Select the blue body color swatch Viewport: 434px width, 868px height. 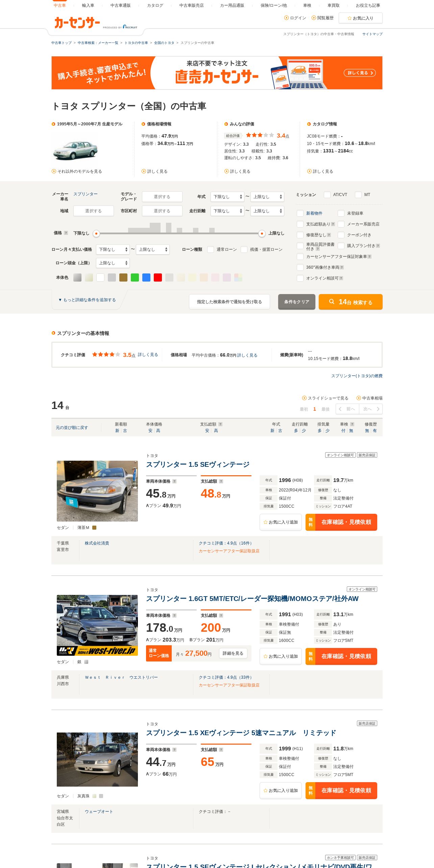(x=146, y=278)
